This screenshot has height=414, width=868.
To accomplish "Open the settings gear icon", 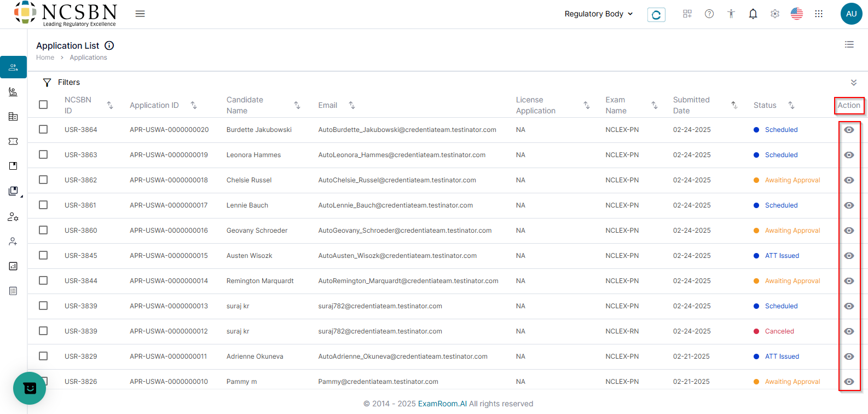I will tap(775, 14).
